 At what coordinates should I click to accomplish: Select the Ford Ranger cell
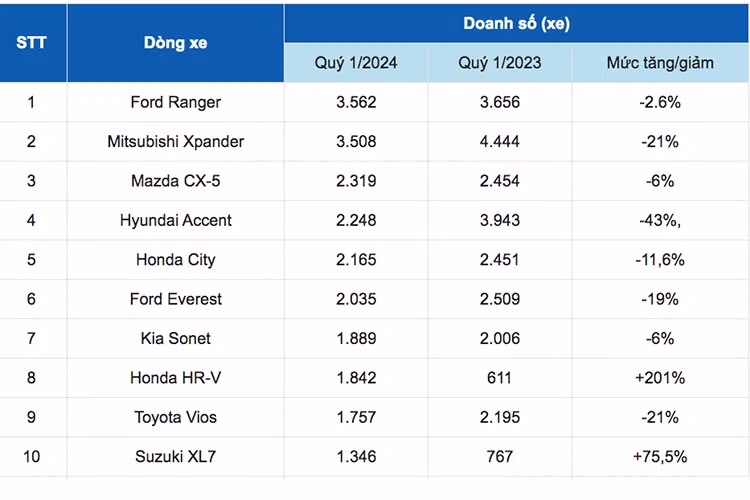176,102
